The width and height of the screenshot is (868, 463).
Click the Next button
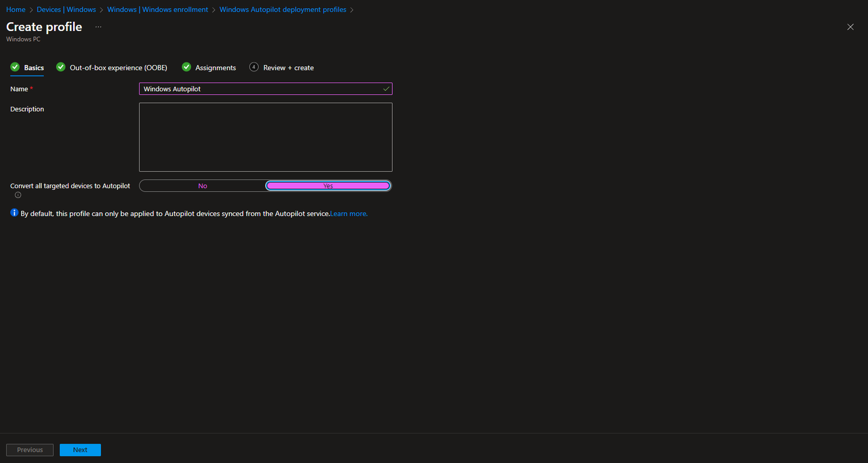click(x=80, y=450)
